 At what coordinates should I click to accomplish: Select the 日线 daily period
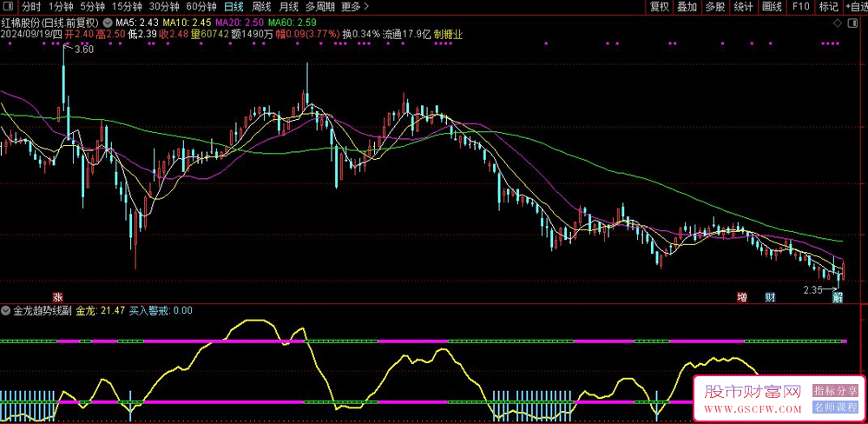(x=233, y=7)
